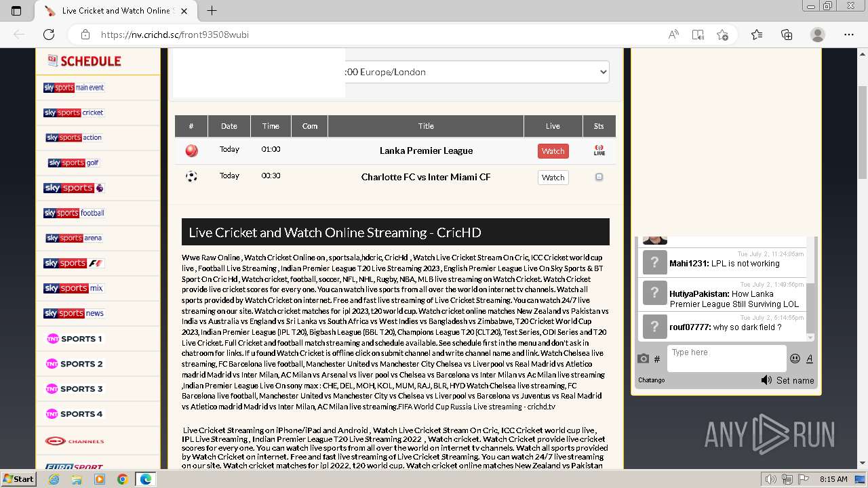Open Sky Sports Main Event channel
The width and height of the screenshot is (868, 488).
tap(74, 87)
